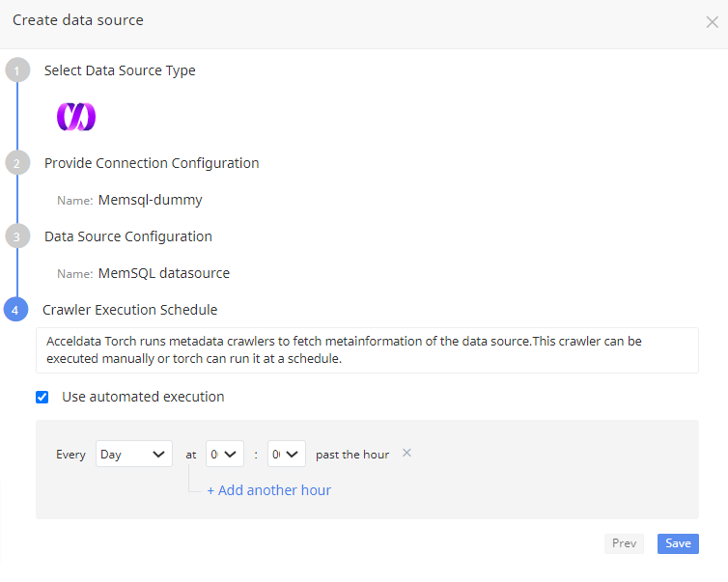Jump to the Data Source Configuration step
Image resolution: width=728 pixels, height=582 pixels.
pos(128,236)
